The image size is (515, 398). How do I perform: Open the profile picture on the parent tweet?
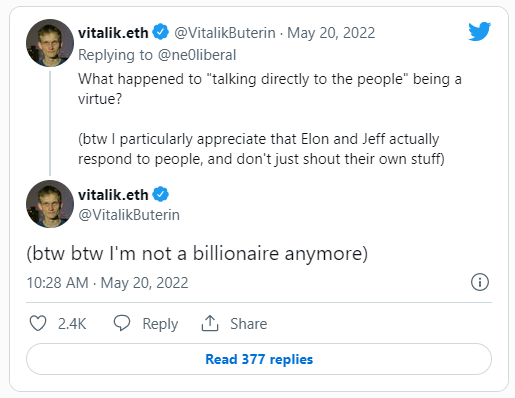[x=50, y=43]
